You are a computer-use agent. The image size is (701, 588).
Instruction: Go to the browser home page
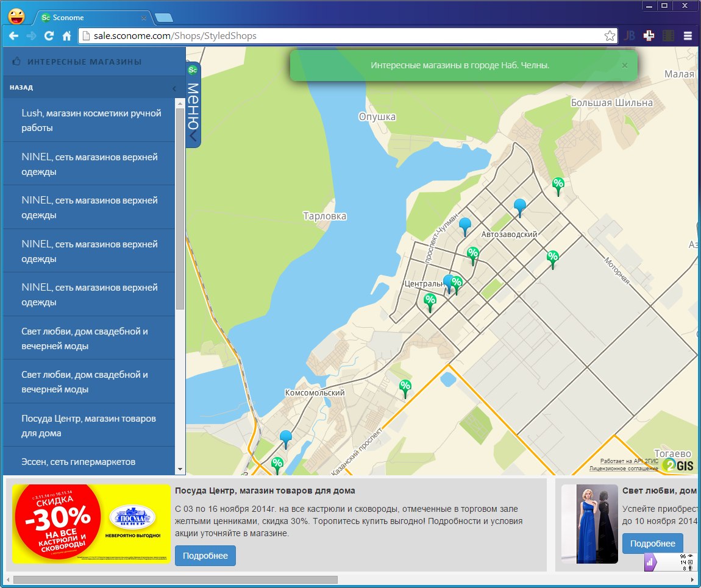click(x=66, y=36)
